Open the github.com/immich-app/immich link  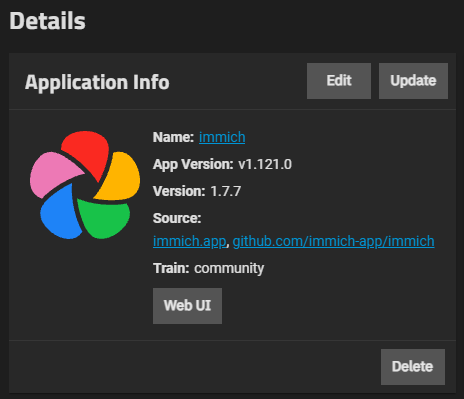333,241
